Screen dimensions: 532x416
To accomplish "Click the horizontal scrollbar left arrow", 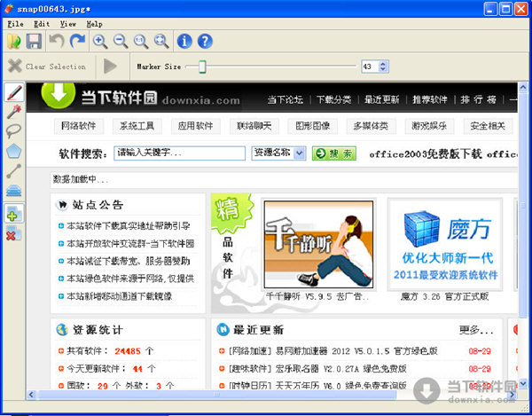I will [x=32, y=395].
